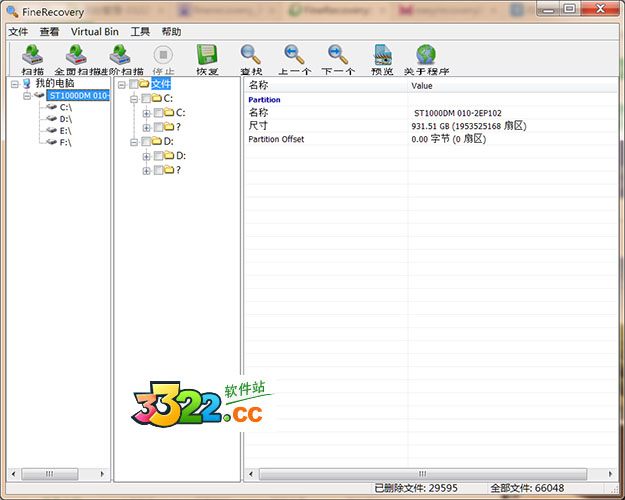Check the top-level D: folder checkbox
The height and width of the screenshot is (500, 625).
pos(146,142)
